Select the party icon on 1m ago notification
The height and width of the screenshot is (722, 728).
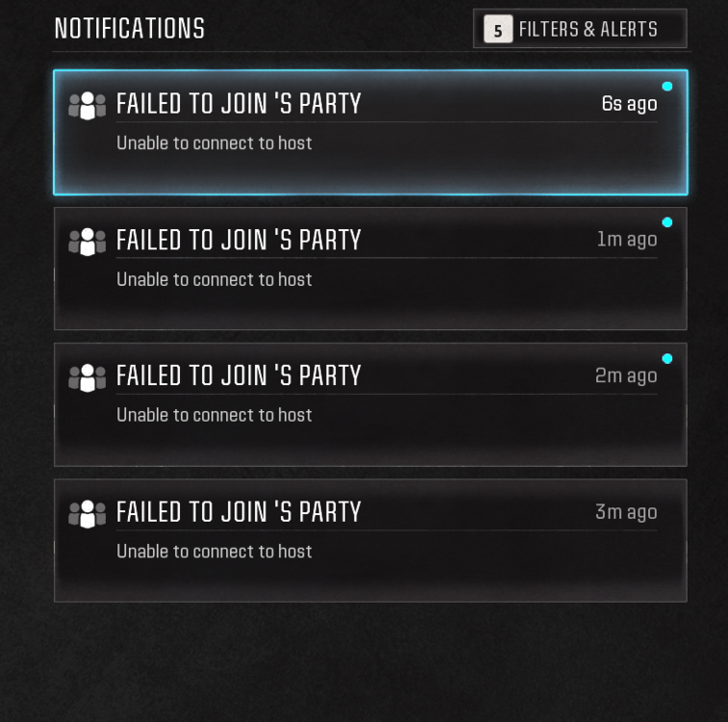pyautogui.click(x=87, y=242)
